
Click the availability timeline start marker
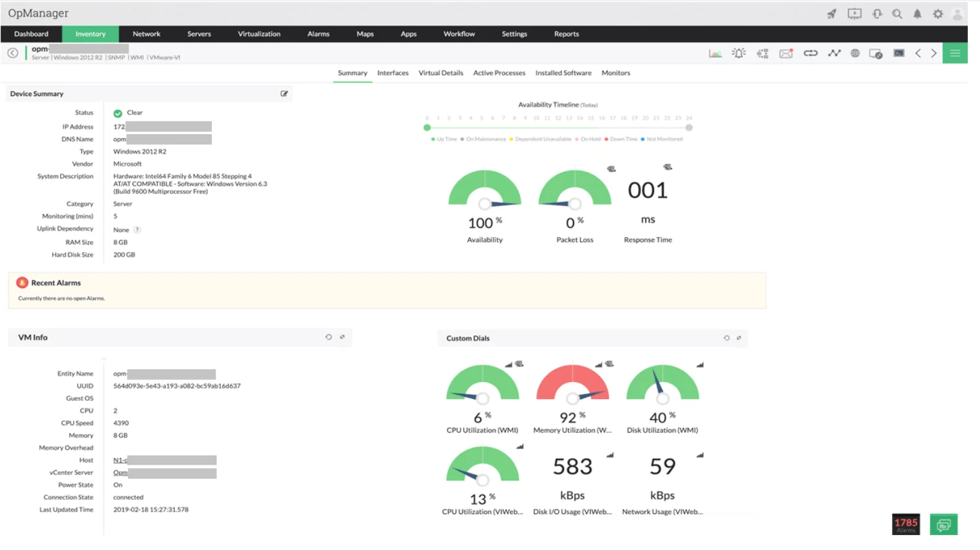[427, 127]
